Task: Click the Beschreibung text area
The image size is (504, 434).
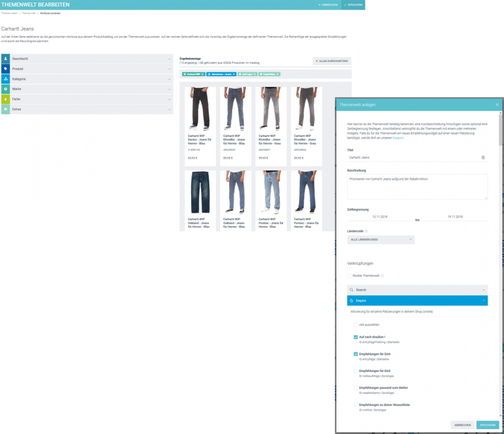Action: click(417, 187)
